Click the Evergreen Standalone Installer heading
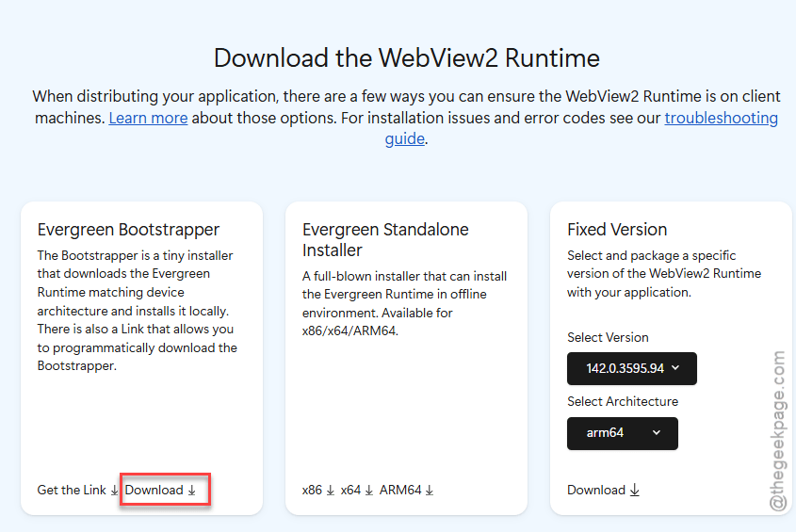 385,240
